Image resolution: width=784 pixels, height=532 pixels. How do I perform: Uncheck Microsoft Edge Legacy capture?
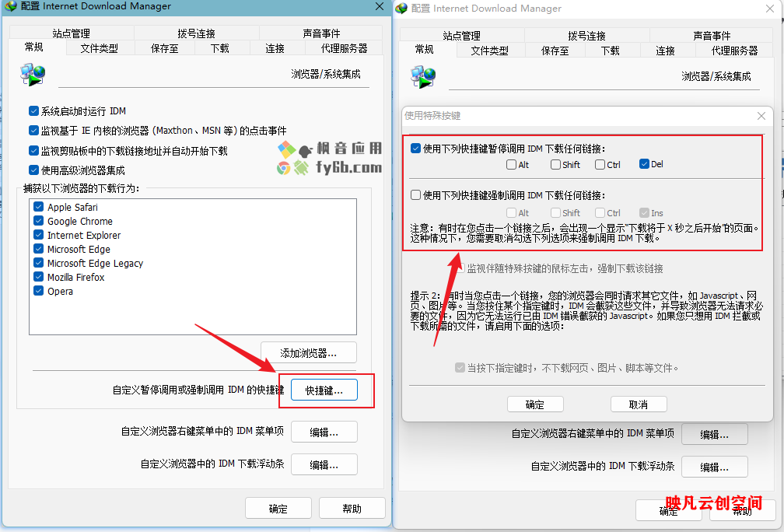click(38, 263)
